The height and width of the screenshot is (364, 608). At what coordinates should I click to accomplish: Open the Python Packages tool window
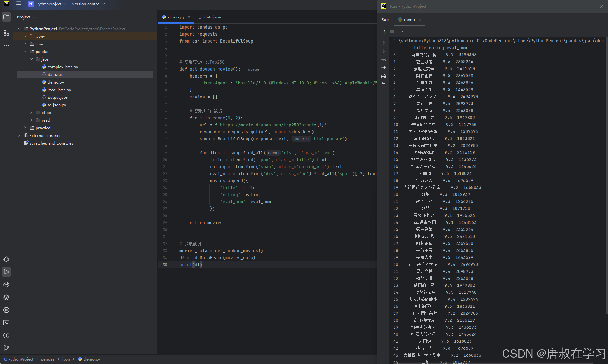click(6, 297)
